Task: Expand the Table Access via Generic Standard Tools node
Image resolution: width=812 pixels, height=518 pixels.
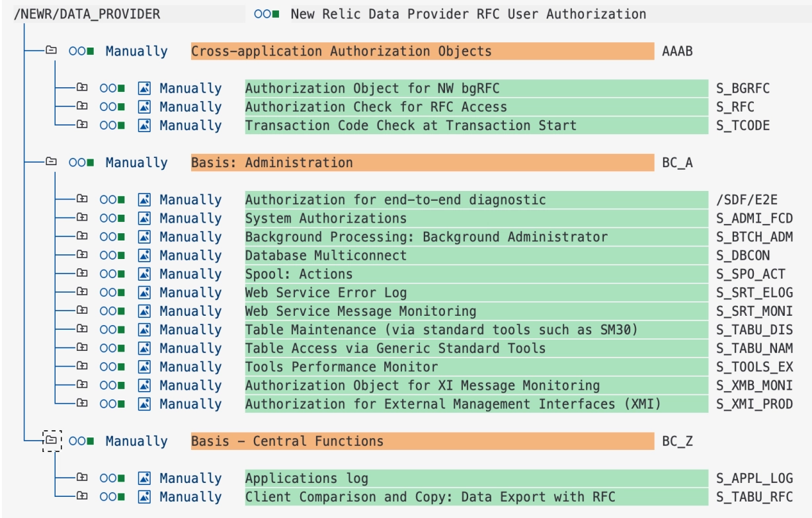Action: point(82,347)
